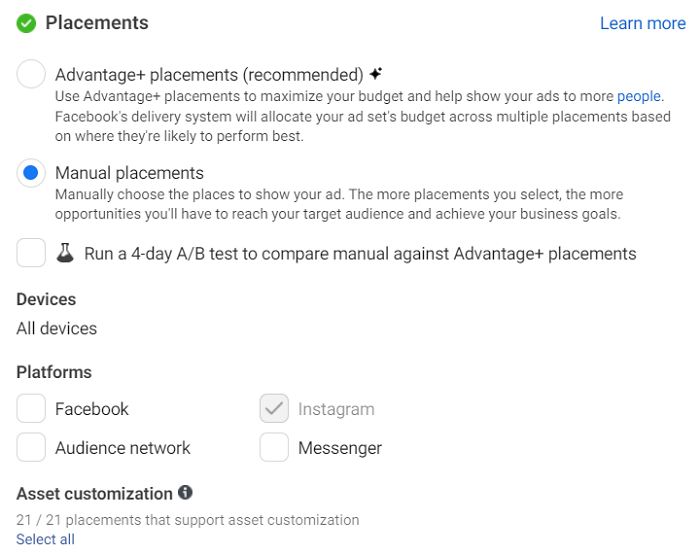Viewport: 700px width, 554px height.
Task: Check the Audience network checkbox
Action: point(31,447)
